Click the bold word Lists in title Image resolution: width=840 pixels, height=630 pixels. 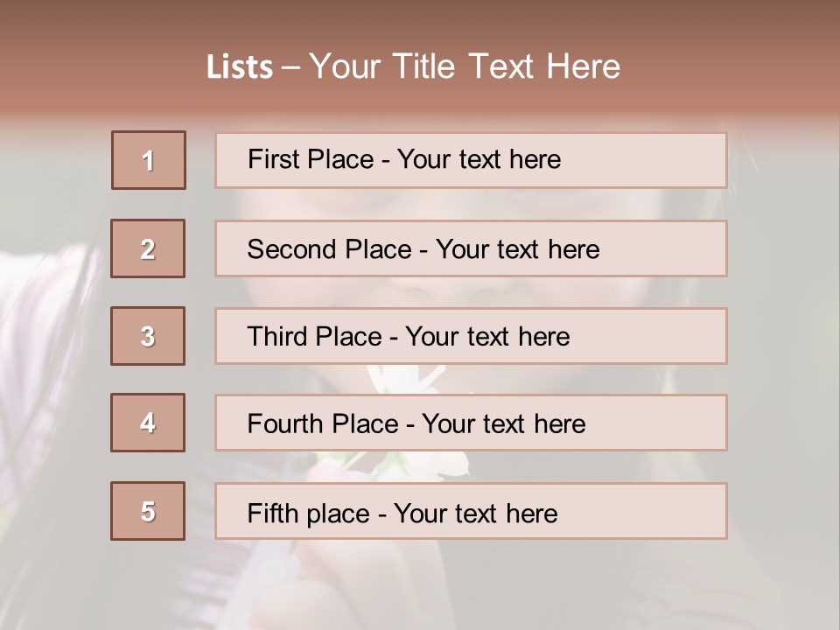click(x=240, y=67)
